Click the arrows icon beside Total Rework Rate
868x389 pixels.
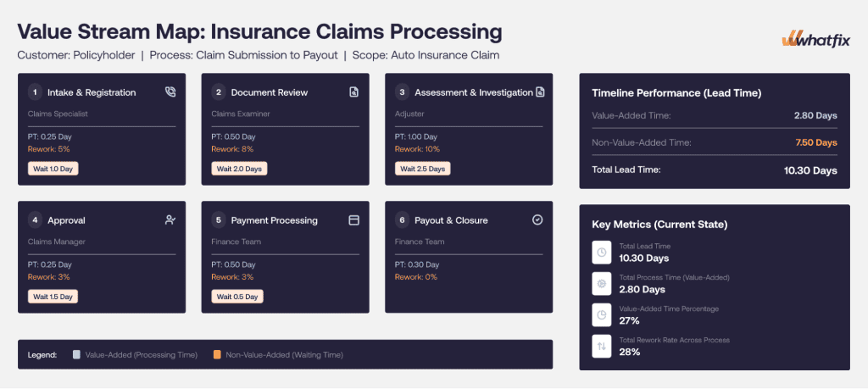(602, 347)
